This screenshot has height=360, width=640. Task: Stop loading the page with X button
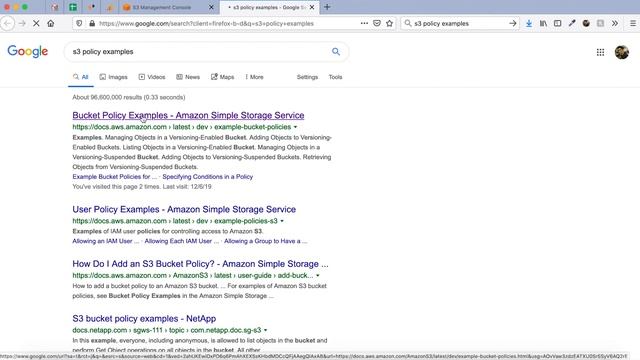point(36,23)
